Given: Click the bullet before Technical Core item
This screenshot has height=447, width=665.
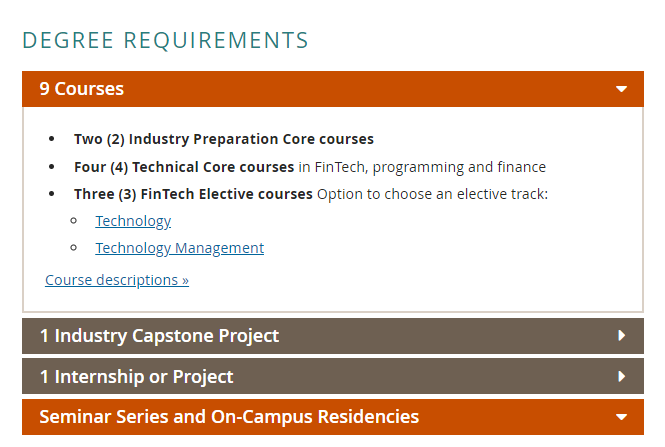Looking at the screenshot, I should [x=52, y=167].
